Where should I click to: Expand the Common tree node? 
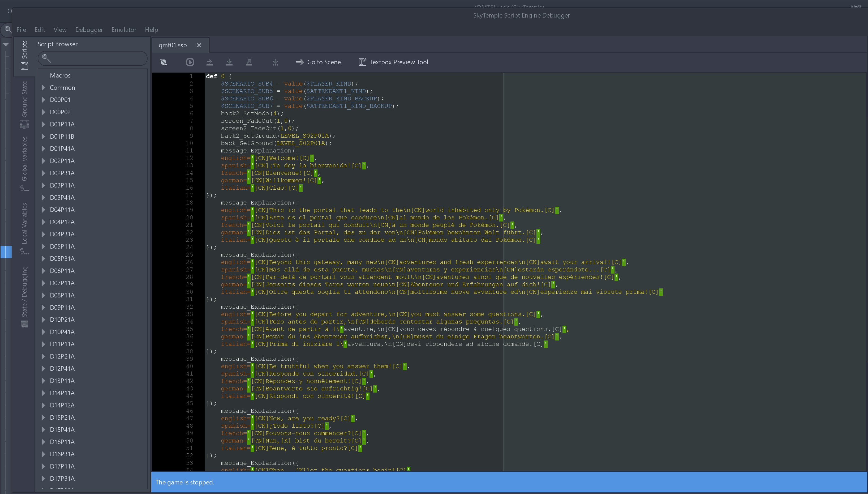point(44,88)
